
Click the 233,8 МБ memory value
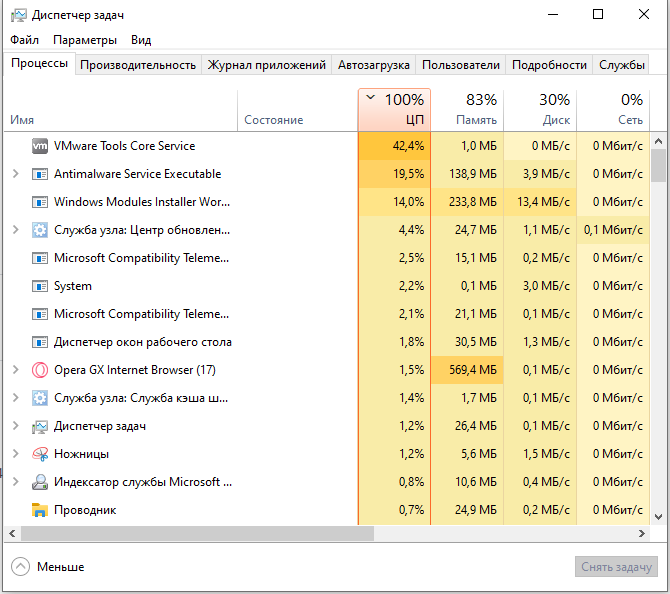[473, 202]
